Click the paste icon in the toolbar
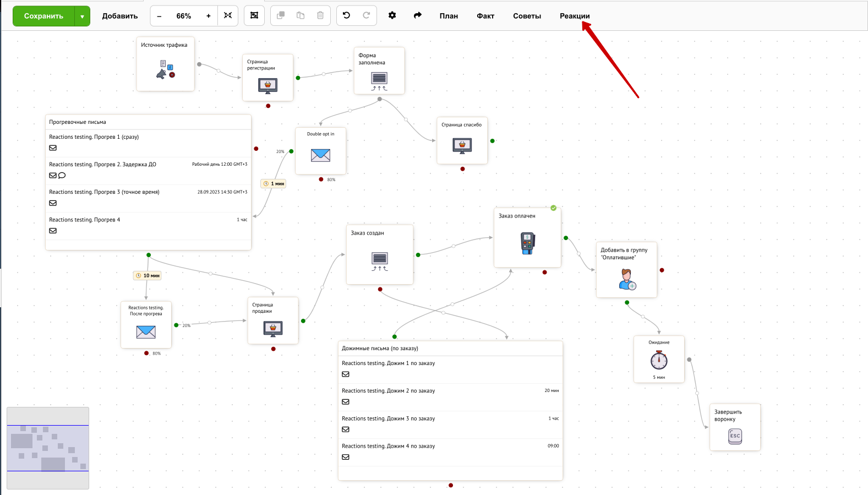Viewport: 868px width, 495px height. click(301, 15)
